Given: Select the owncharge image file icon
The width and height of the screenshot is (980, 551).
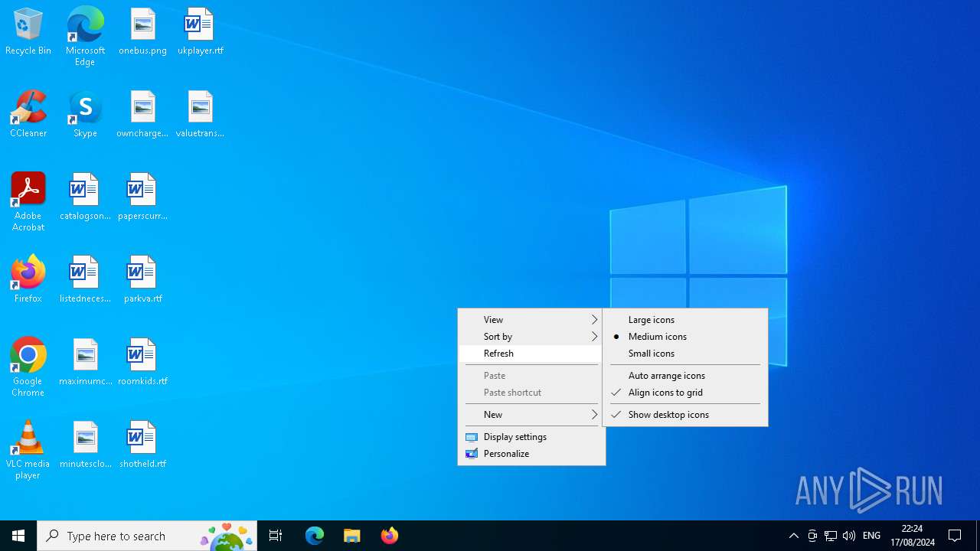Looking at the screenshot, I should pos(142,115).
